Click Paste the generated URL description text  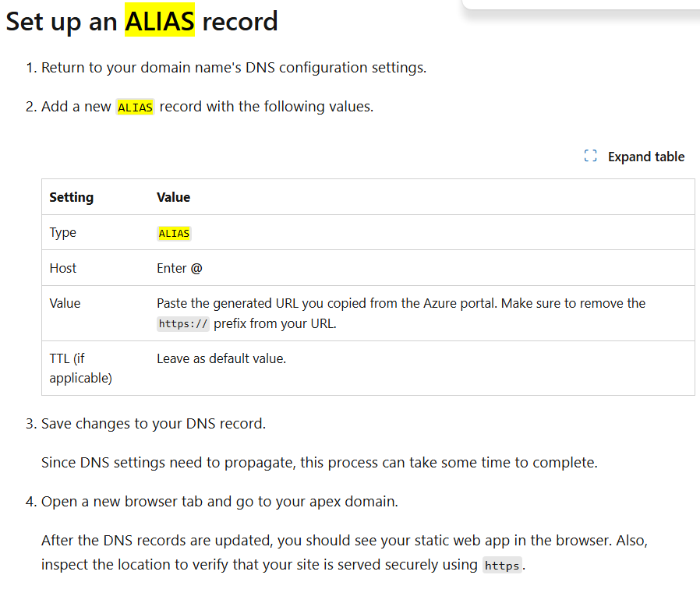pyautogui.click(x=401, y=313)
